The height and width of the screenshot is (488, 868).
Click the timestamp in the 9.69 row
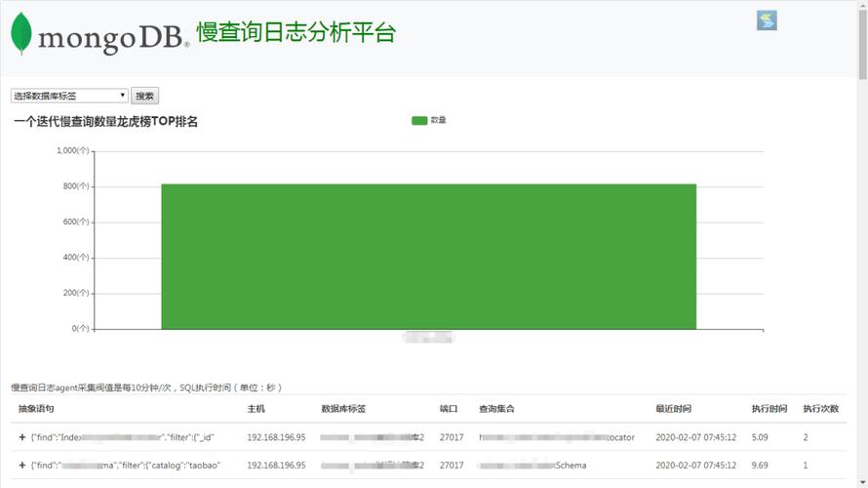click(x=695, y=466)
